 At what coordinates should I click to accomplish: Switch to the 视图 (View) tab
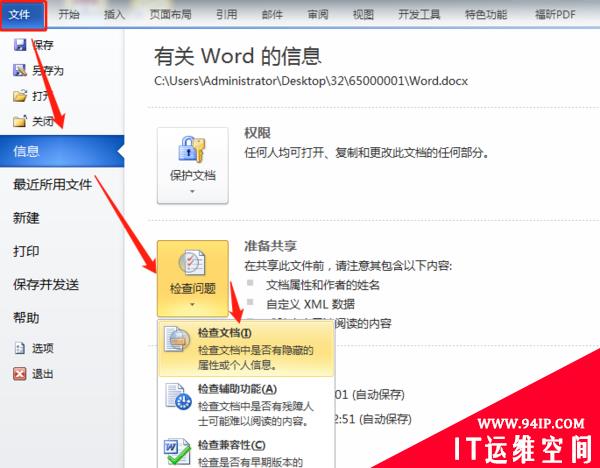coord(363,15)
